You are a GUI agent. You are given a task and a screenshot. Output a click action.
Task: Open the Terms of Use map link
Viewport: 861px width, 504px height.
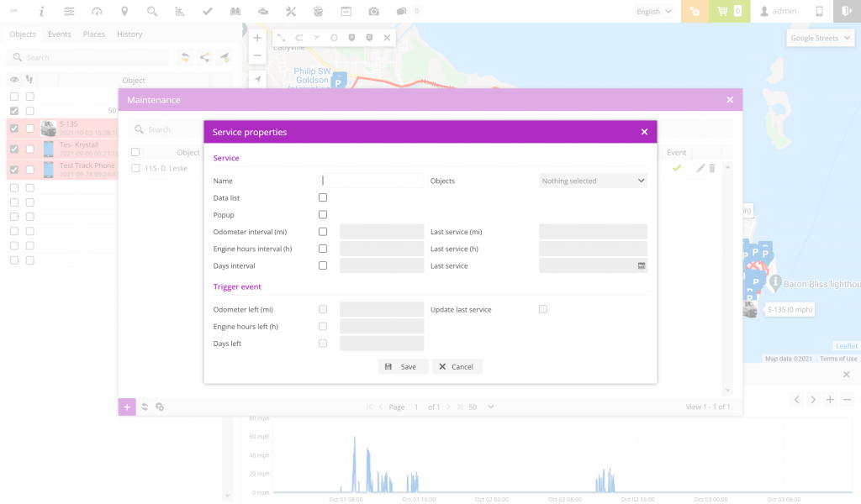point(838,359)
